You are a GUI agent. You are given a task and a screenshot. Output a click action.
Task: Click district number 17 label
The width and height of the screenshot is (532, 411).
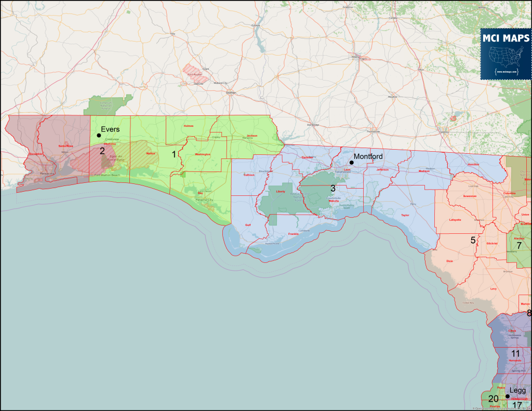(517, 405)
